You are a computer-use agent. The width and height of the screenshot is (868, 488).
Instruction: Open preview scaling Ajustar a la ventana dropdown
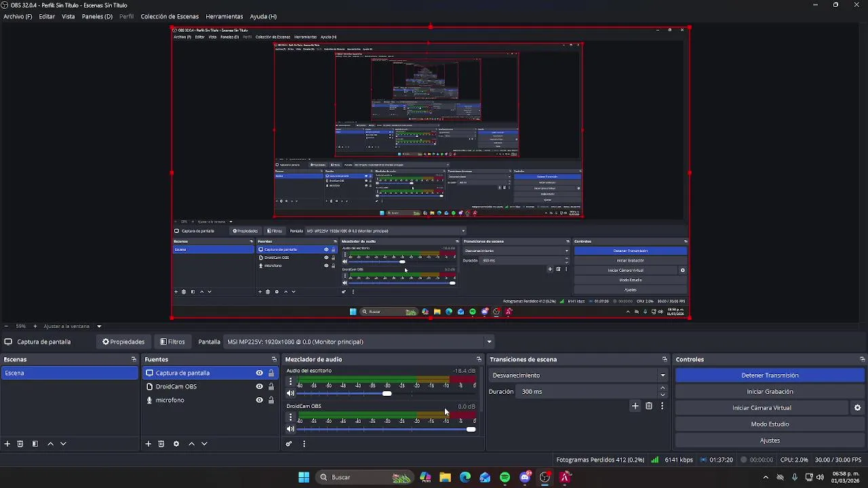[73, 326]
